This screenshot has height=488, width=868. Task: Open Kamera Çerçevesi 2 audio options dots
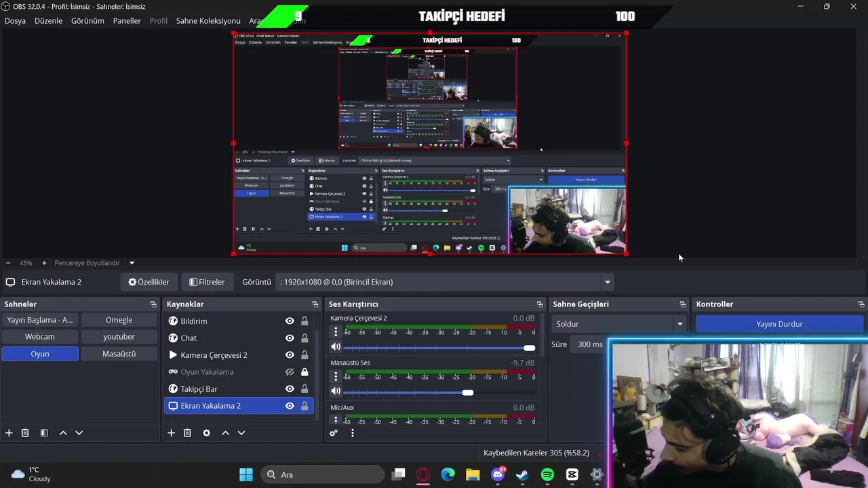336,332
